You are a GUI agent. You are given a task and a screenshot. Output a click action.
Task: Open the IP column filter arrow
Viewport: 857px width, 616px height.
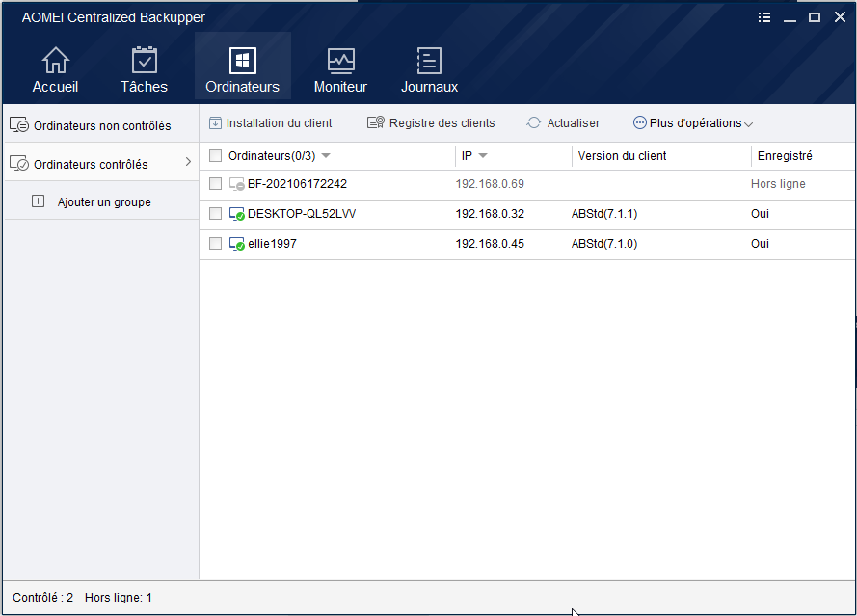click(483, 156)
